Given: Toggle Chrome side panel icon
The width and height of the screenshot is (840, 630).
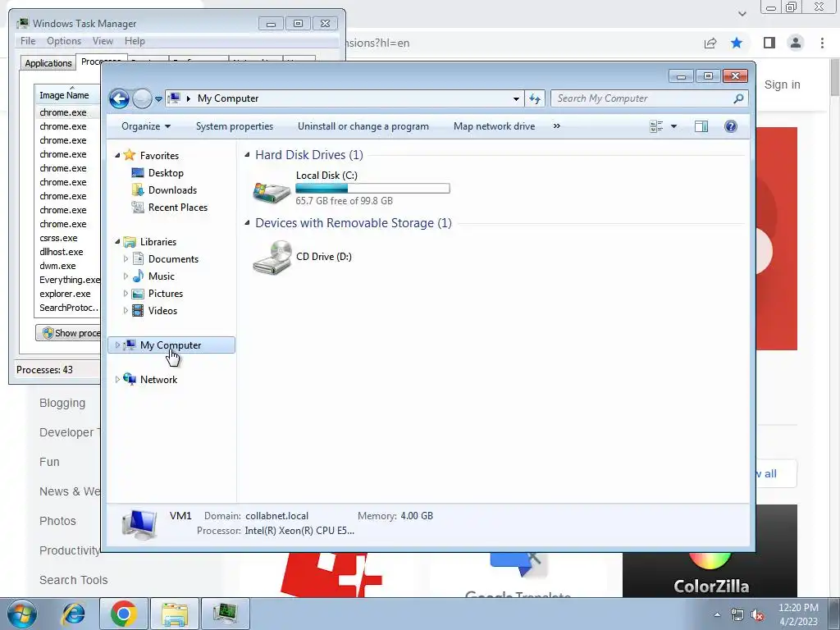Looking at the screenshot, I should (769, 43).
